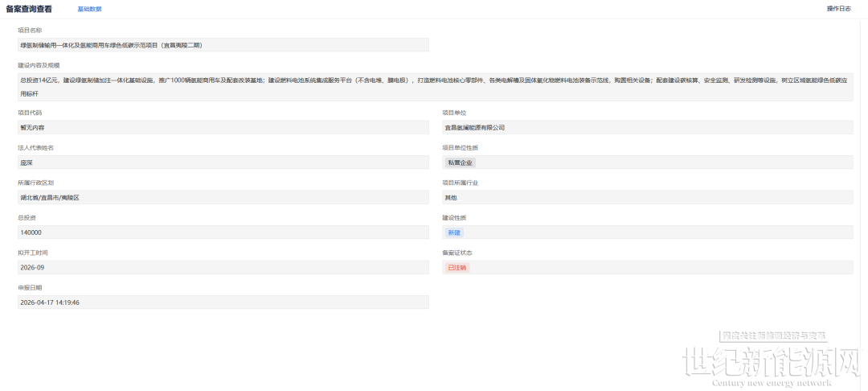Image resolution: width=868 pixels, height=391 pixels.
Task: Click the 私营企业 tag
Action: 460,163
